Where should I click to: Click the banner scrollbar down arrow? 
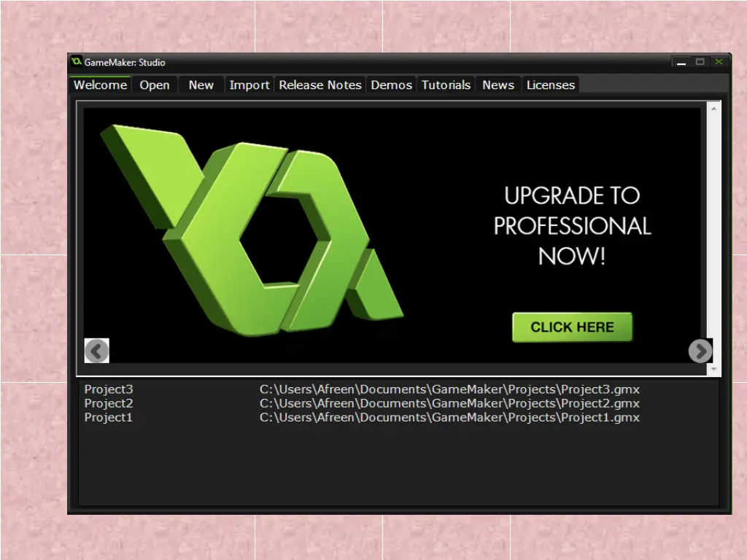click(x=714, y=369)
